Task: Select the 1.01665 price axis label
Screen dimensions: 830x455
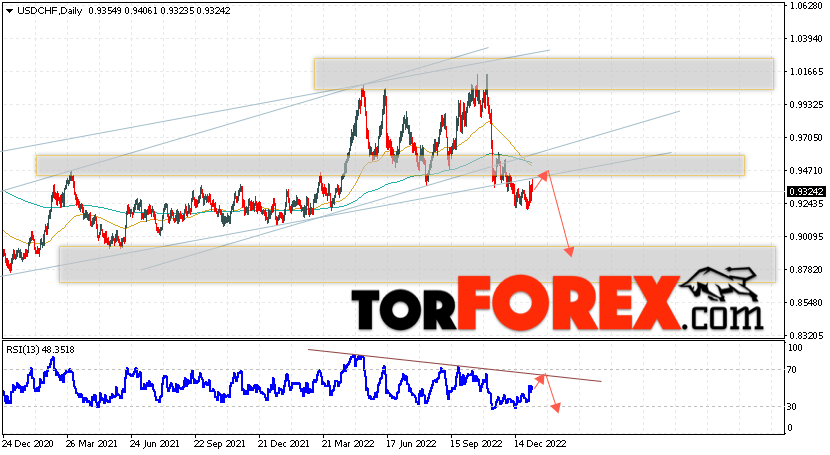Action: click(x=806, y=71)
